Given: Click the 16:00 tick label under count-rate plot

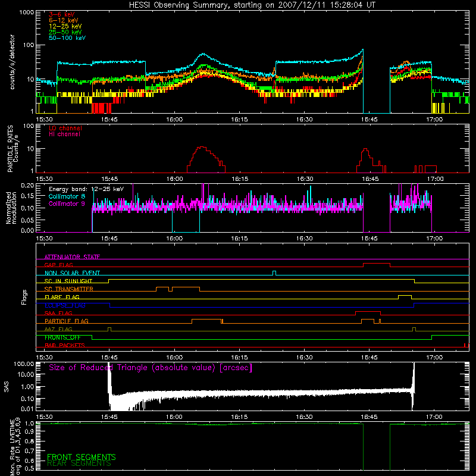Looking at the screenshot, I should click(174, 120).
